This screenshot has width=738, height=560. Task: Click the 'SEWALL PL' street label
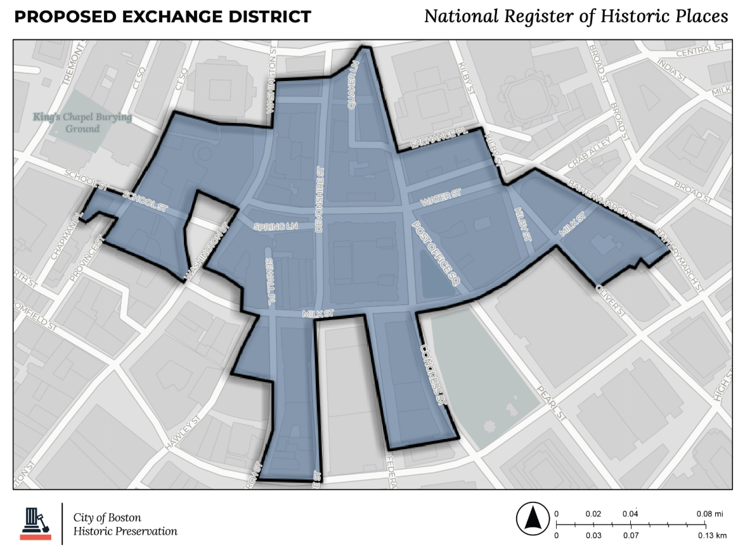(x=270, y=281)
